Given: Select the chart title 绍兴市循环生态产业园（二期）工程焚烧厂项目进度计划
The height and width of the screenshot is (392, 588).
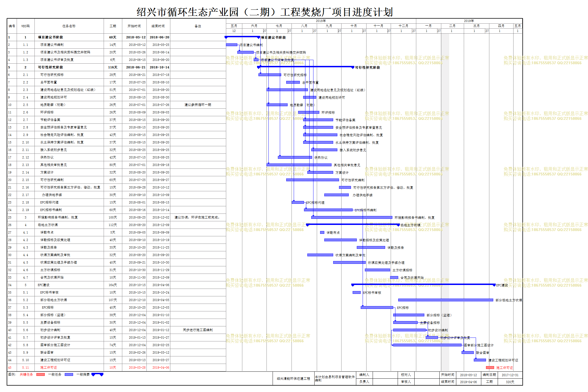Looking at the screenshot, I should [x=265, y=12].
